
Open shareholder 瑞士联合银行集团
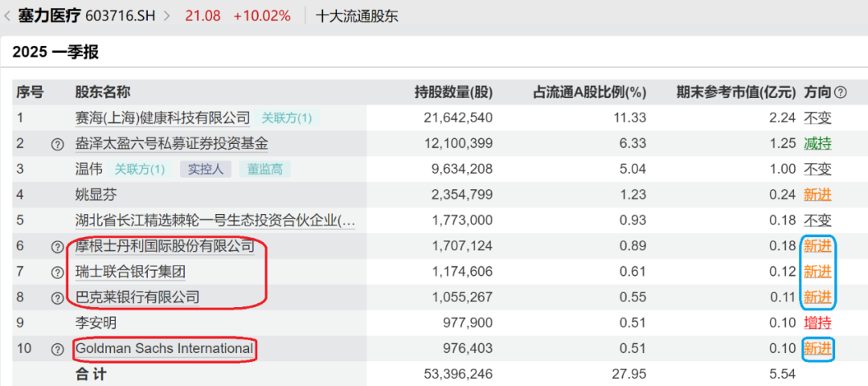point(130,272)
